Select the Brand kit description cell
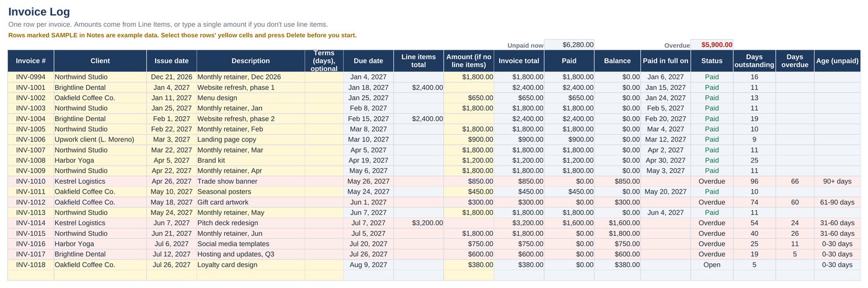The width and height of the screenshot is (868, 288). (x=250, y=160)
